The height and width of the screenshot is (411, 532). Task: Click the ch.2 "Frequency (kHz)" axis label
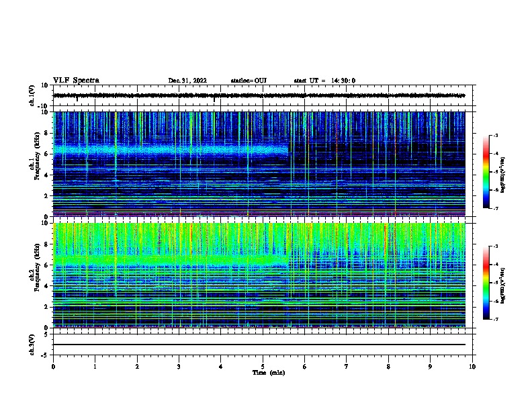coord(37,267)
